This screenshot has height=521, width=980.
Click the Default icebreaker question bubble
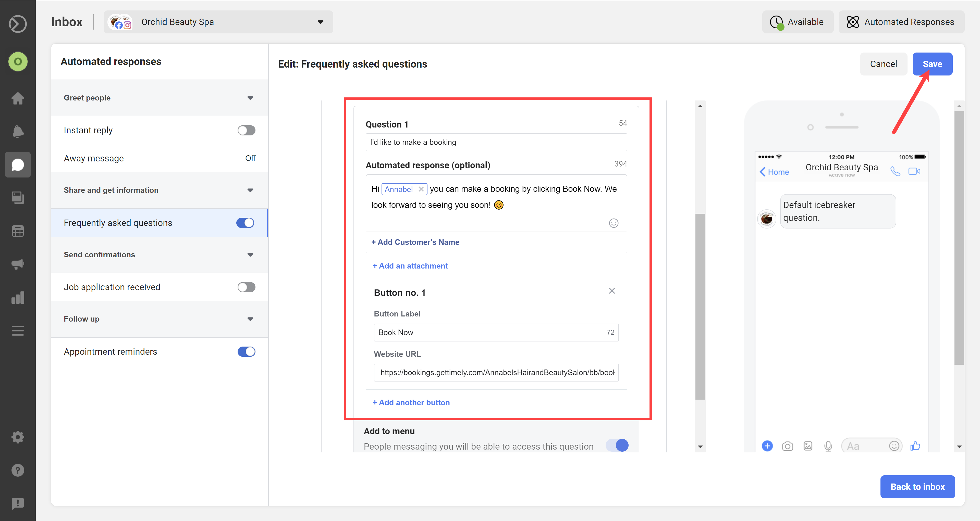(x=838, y=211)
